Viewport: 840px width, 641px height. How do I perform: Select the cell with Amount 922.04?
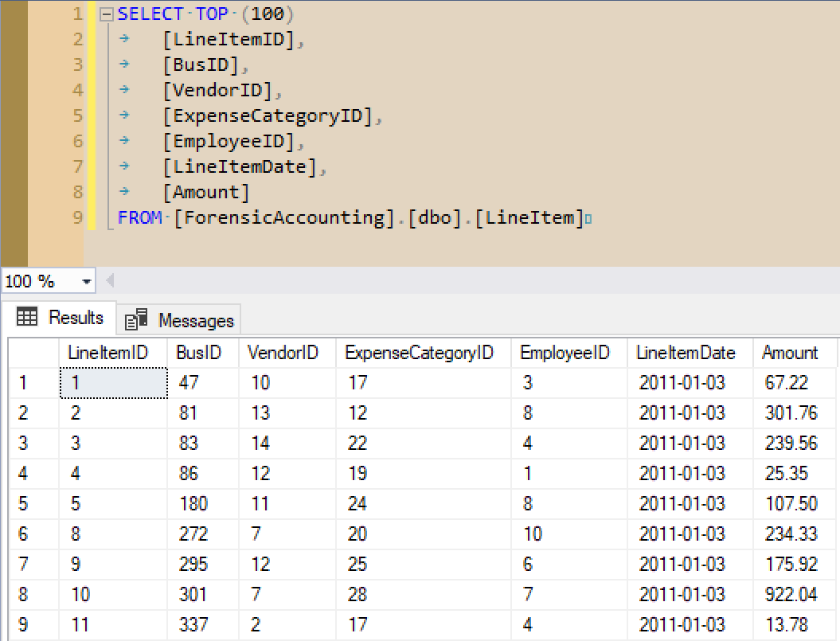787,595
